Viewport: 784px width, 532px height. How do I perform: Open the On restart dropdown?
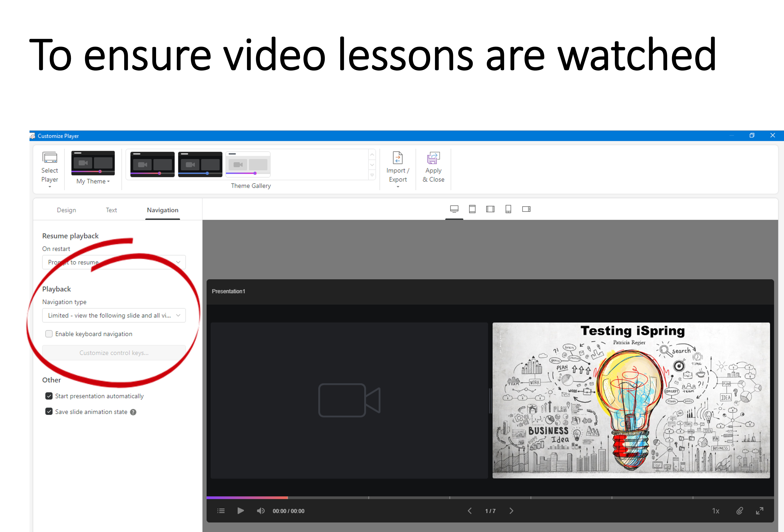tap(114, 262)
